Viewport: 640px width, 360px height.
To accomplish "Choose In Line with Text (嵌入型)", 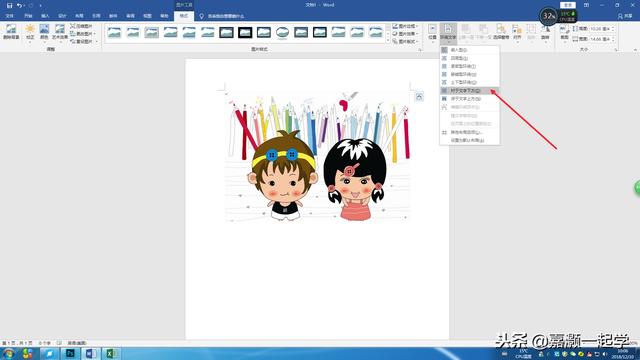I will pyautogui.click(x=469, y=50).
